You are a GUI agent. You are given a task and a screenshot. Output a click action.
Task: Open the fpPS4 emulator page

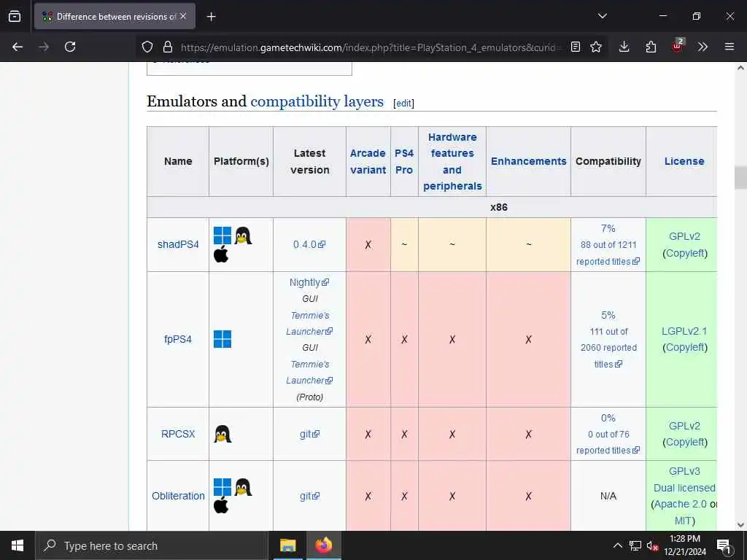click(178, 339)
